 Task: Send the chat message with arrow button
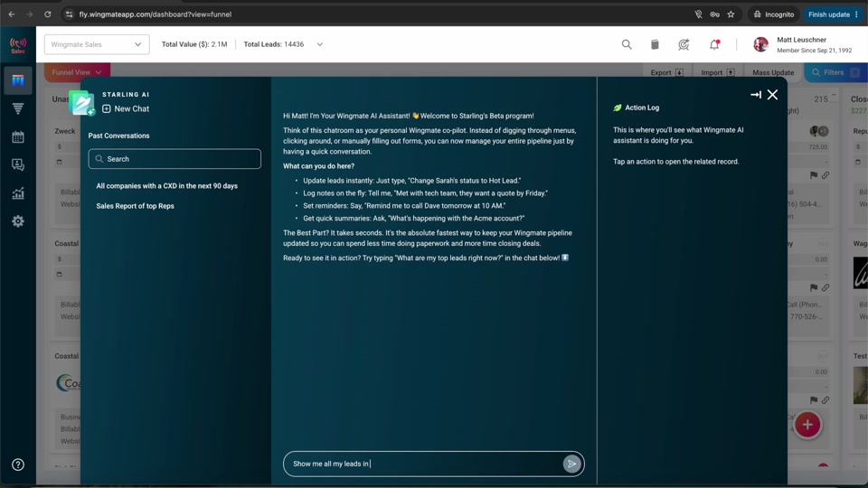click(571, 464)
